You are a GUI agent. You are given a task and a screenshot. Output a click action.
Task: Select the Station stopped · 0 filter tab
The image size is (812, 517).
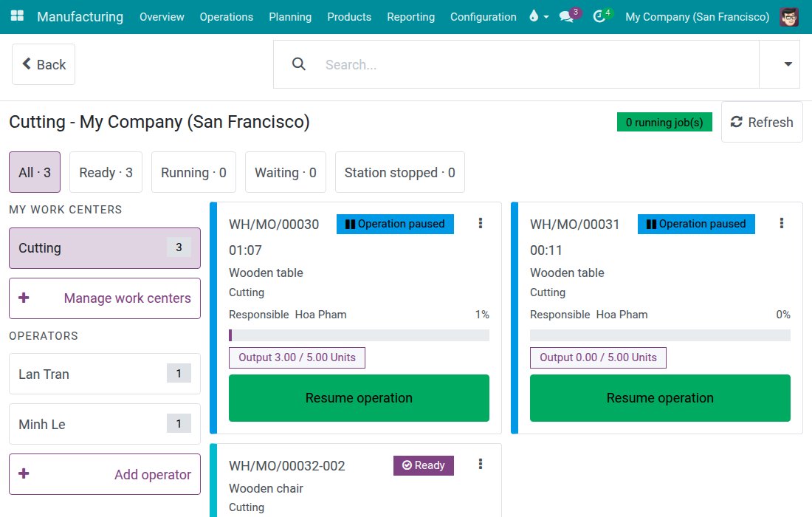(x=400, y=172)
